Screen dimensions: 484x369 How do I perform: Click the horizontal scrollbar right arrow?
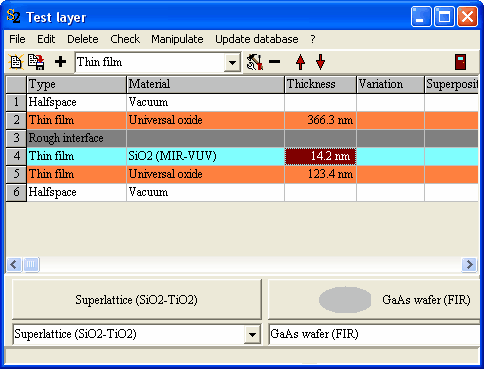[x=469, y=265]
